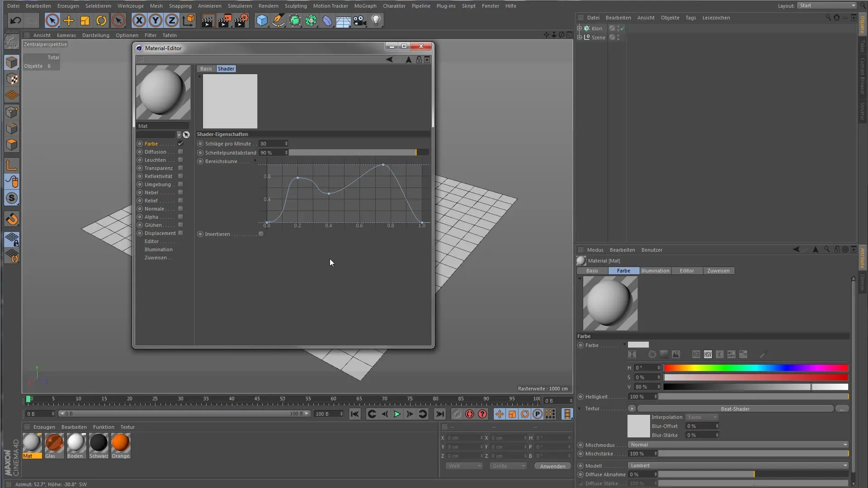Enable the Displacement channel checkbox
The height and width of the screenshot is (488, 868).
(x=180, y=233)
